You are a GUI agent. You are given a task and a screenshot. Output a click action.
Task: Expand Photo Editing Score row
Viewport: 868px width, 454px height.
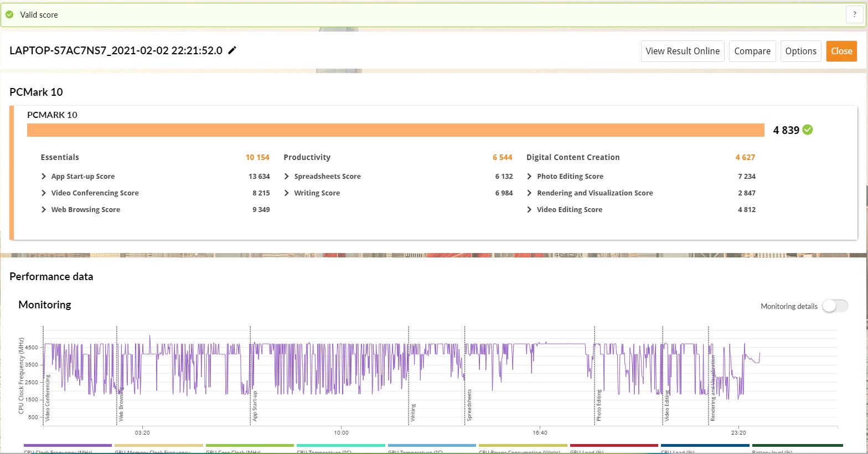click(530, 177)
